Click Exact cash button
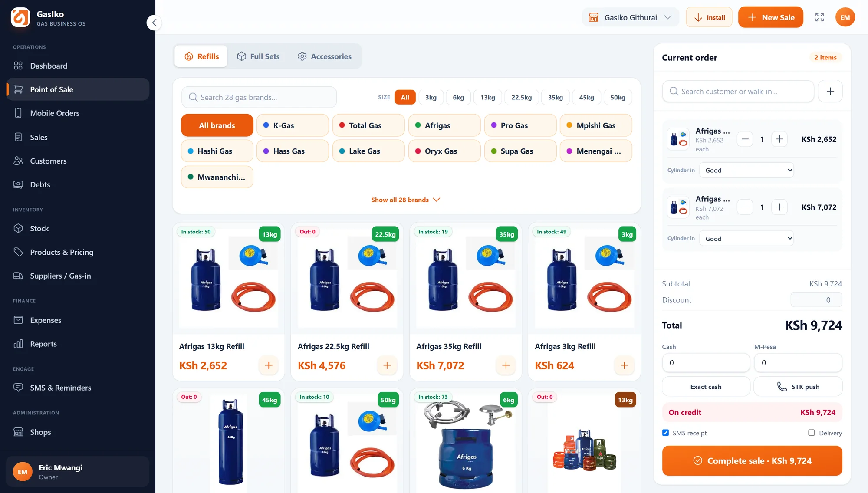Image resolution: width=868 pixels, height=493 pixels. click(706, 387)
